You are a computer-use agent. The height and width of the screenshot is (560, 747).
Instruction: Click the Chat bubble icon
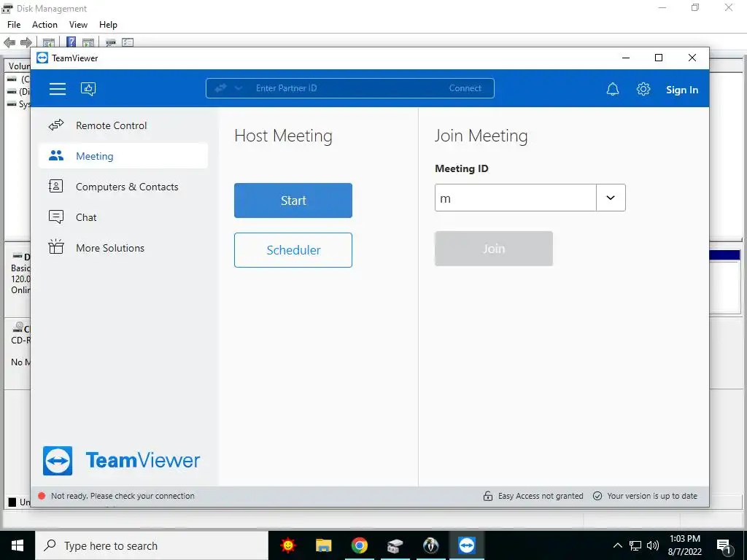click(55, 217)
